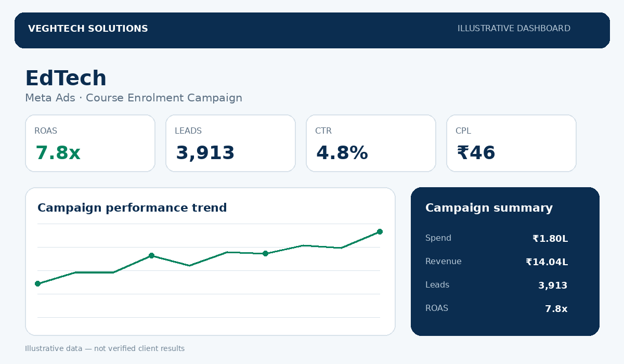The image size is (624, 364).
Task: Click the 4.8% CTR value
Action: (342, 153)
